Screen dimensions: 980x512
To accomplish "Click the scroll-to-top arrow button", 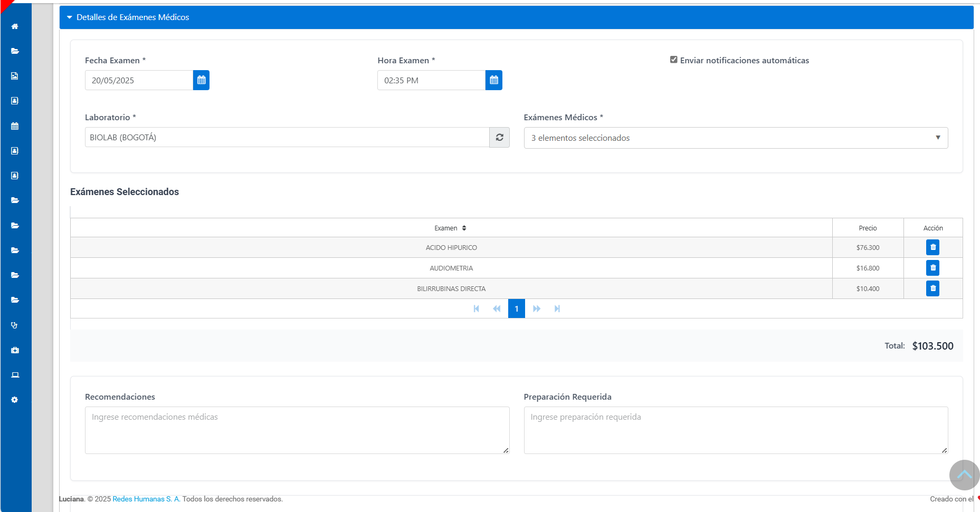I will point(964,475).
